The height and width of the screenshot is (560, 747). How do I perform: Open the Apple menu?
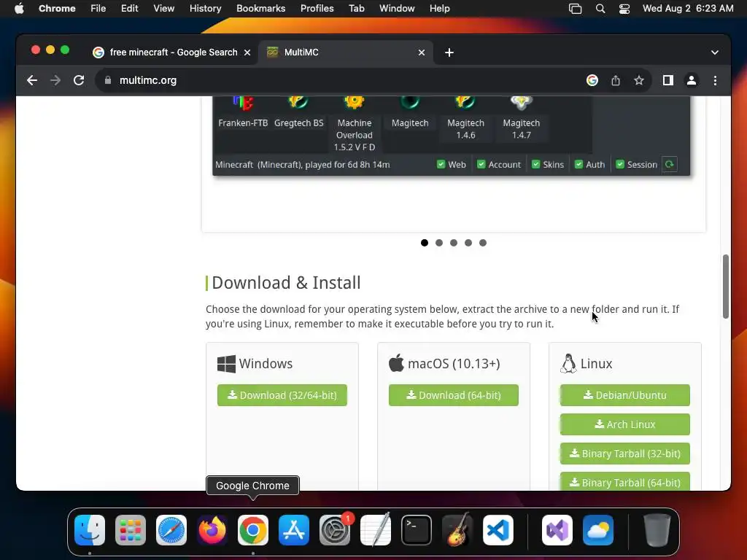click(19, 9)
